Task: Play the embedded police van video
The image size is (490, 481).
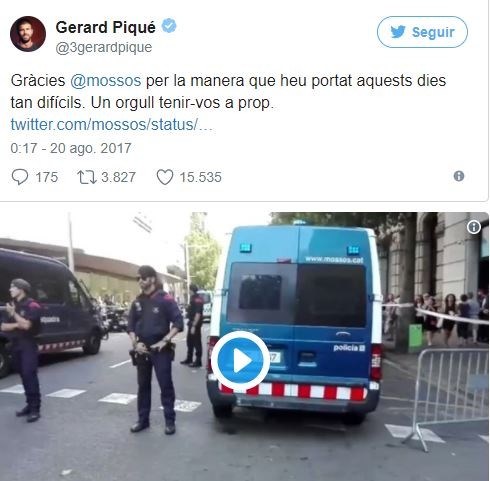Action: click(x=240, y=361)
